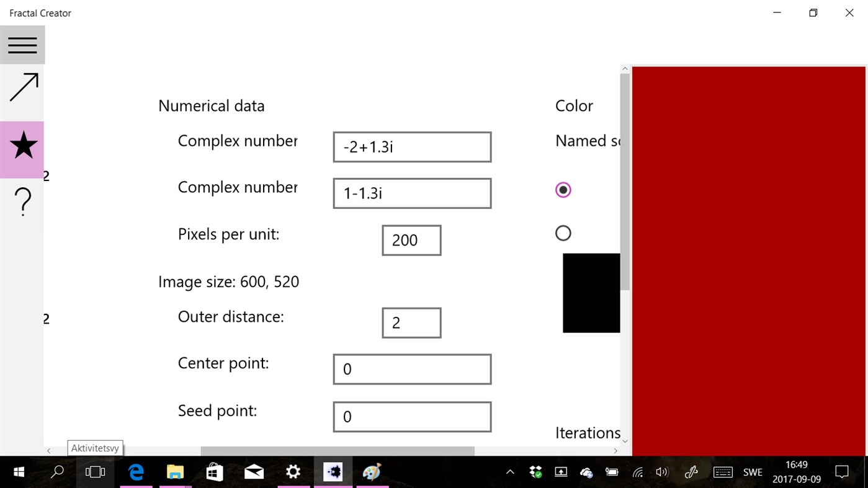Select the second color scheme radio button
The image size is (868, 488).
pyautogui.click(x=563, y=233)
